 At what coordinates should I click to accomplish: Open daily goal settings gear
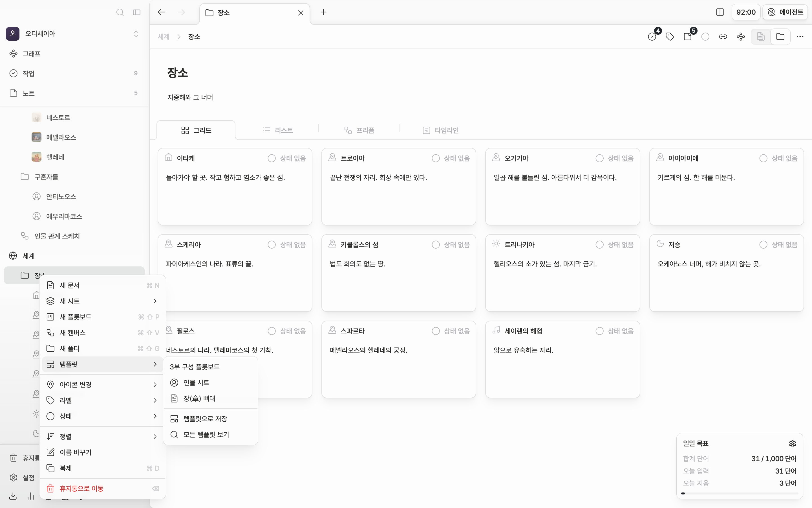coord(793,443)
